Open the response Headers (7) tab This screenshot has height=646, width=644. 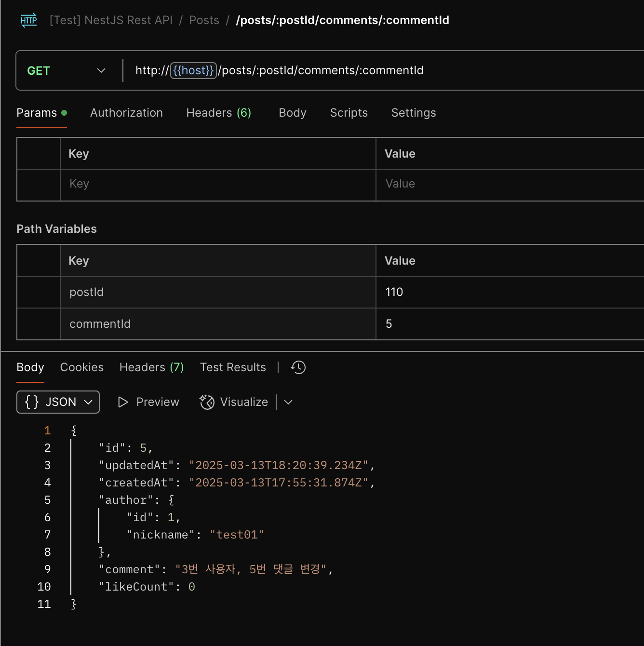click(151, 367)
